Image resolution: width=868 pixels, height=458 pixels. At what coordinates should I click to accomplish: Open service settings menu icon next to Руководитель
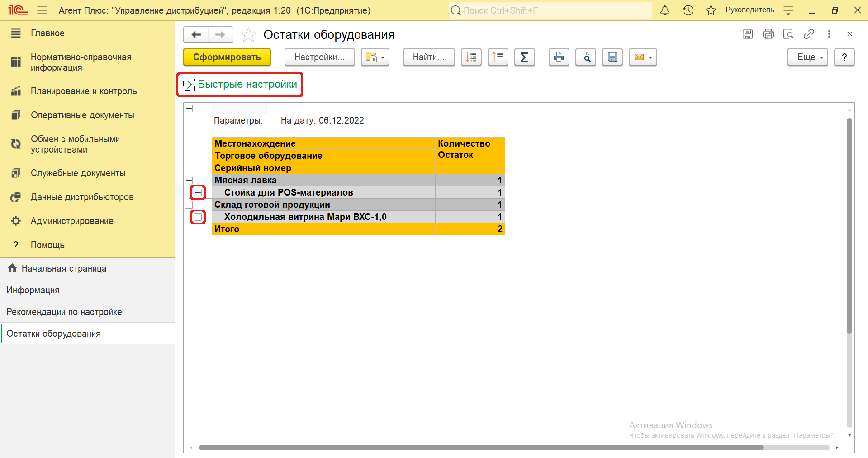(x=788, y=10)
